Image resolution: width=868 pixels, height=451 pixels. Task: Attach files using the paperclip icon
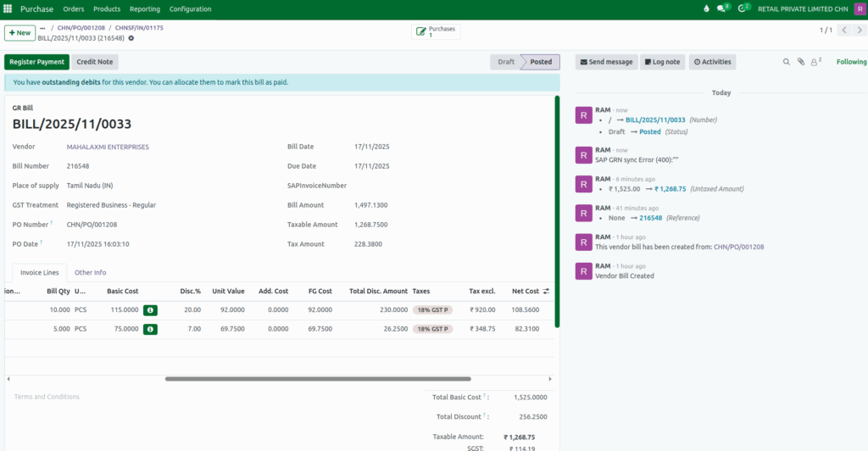(800, 62)
